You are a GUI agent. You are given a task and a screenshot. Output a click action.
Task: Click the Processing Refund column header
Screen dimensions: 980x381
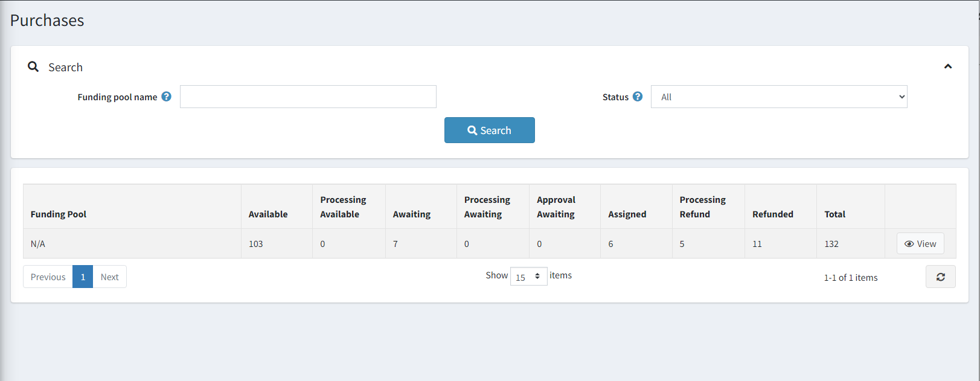702,207
